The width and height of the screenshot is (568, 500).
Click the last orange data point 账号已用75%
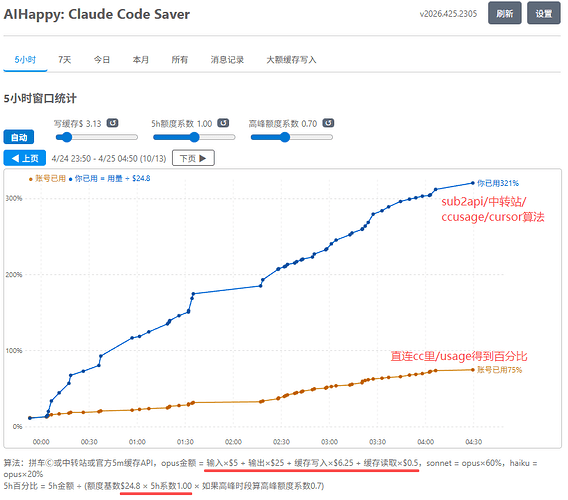[473, 370]
